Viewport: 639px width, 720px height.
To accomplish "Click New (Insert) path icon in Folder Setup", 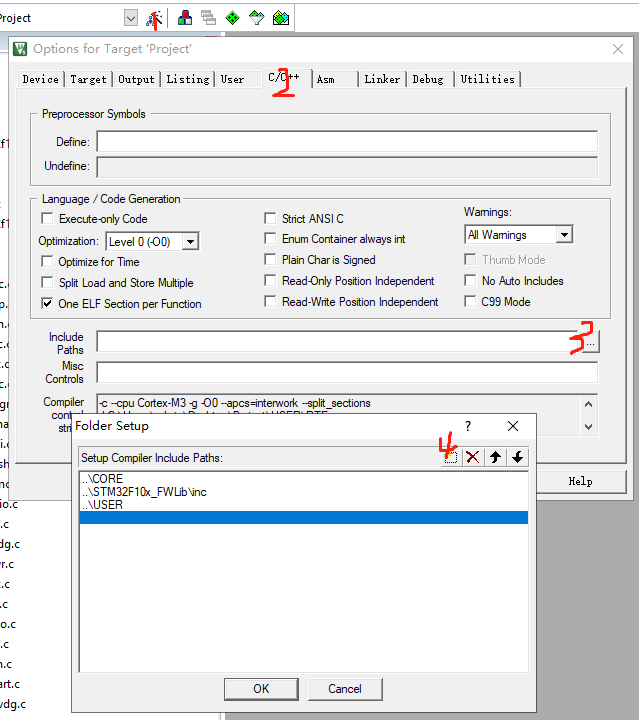I will (x=451, y=457).
